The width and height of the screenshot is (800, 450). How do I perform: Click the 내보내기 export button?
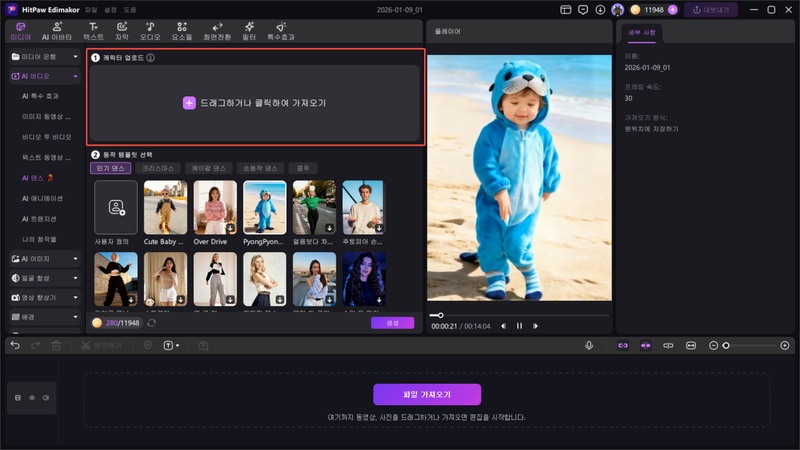711,10
